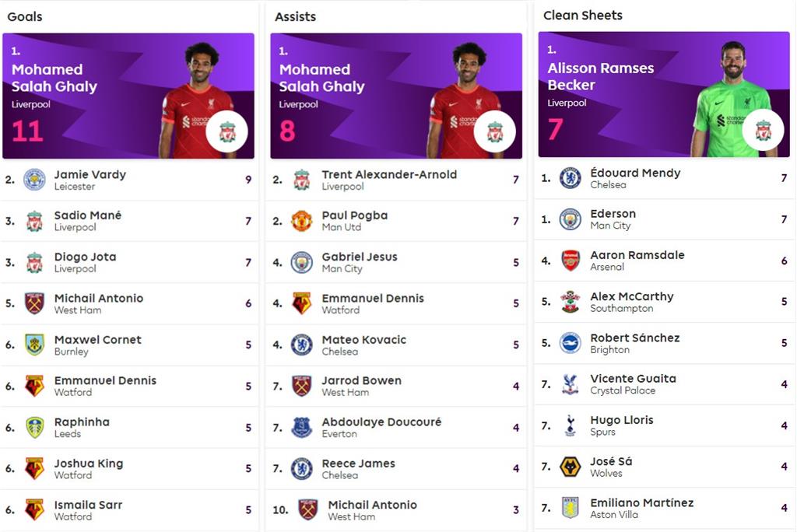Screen dimensions: 797x532
Task: Select the Man Utd badge beside Paul Pogba
Action: tap(302, 221)
